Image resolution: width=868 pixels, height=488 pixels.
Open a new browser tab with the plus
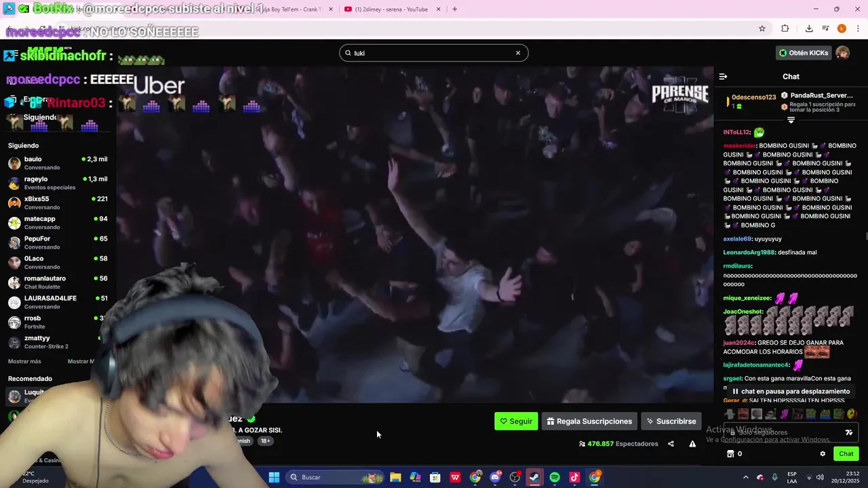[x=454, y=9]
